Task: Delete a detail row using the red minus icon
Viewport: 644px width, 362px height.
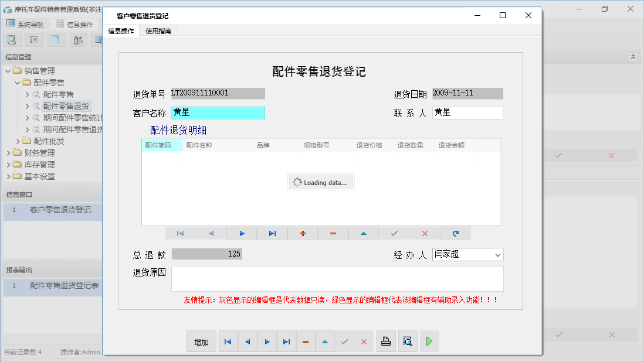Action: [x=333, y=233]
